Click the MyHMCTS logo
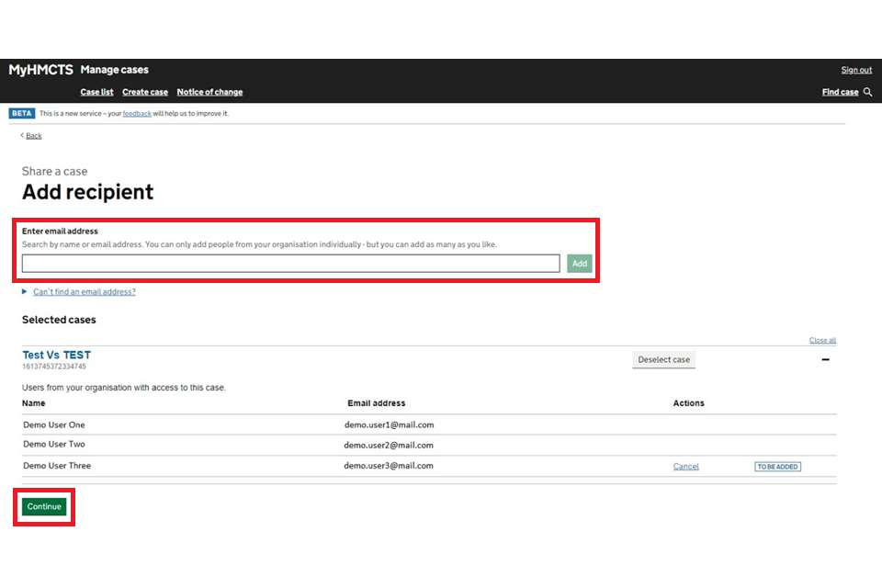Viewport: 882px width, 588px height. click(x=40, y=70)
